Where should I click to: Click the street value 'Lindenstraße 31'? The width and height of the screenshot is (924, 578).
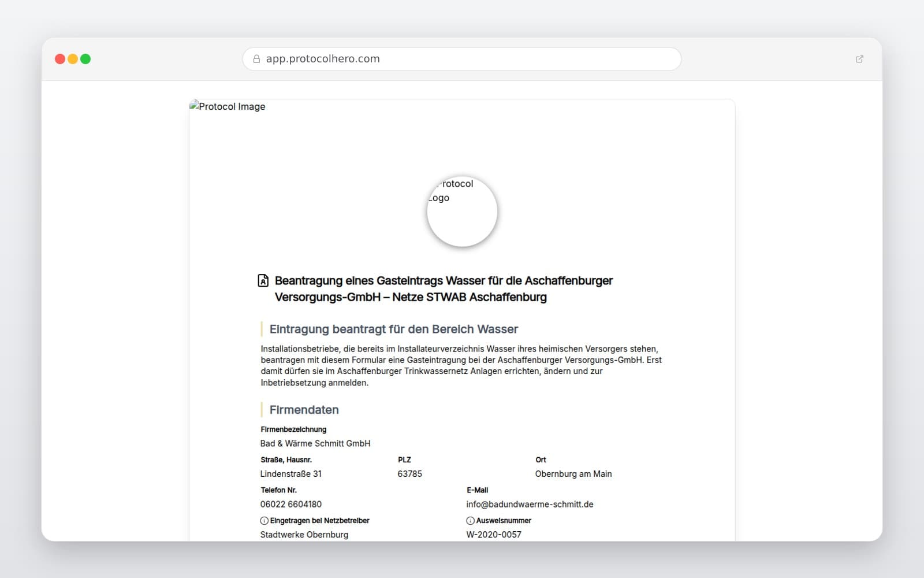pyautogui.click(x=291, y=474)
